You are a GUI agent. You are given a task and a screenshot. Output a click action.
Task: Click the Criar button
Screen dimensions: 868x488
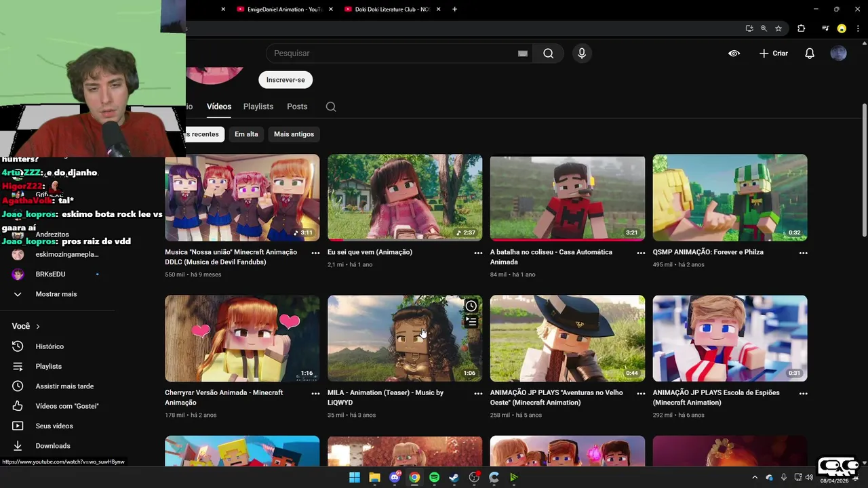[774, 54]
